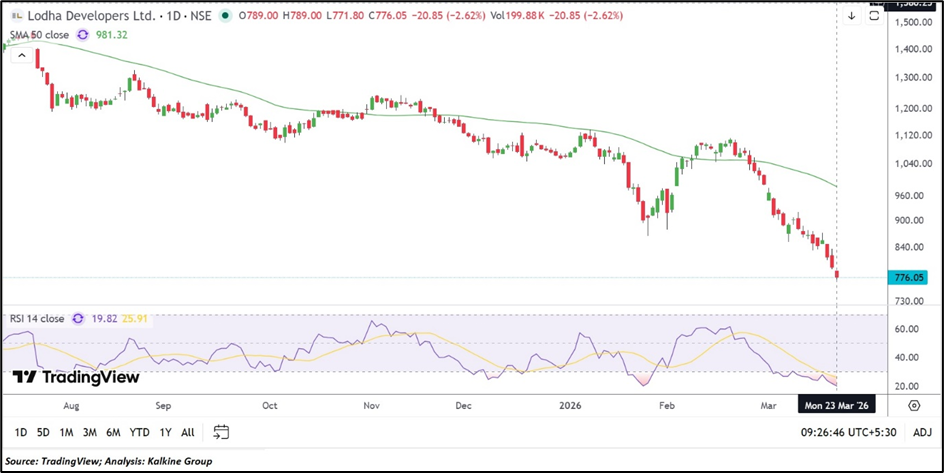Switch to 1M time range

pos(66,432)
